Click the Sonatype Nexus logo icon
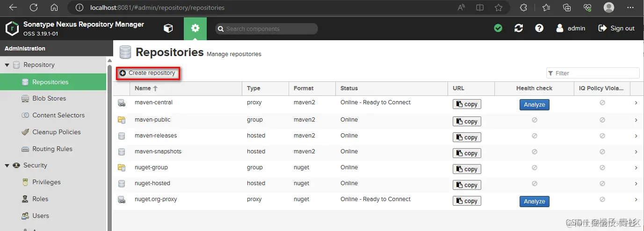The width and height of the screenshot is (644, 231). click(x=12, y=29)
